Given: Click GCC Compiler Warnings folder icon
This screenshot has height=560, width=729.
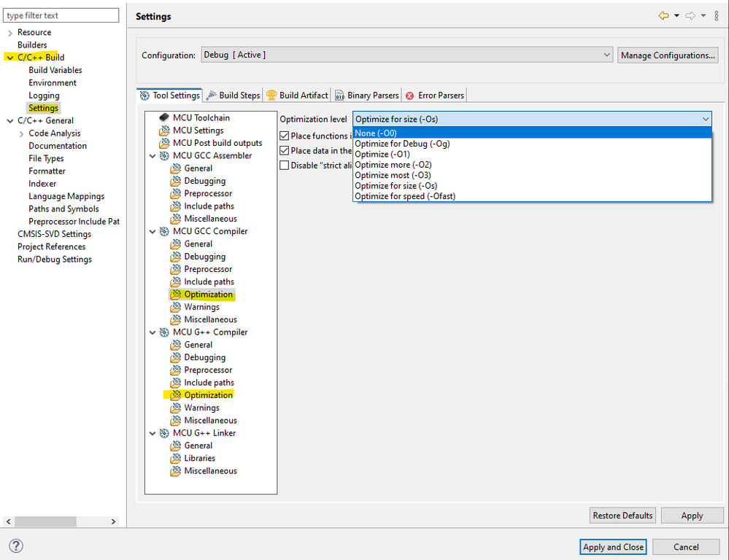Looking at the screenshot, I should [x=176, y=307].
